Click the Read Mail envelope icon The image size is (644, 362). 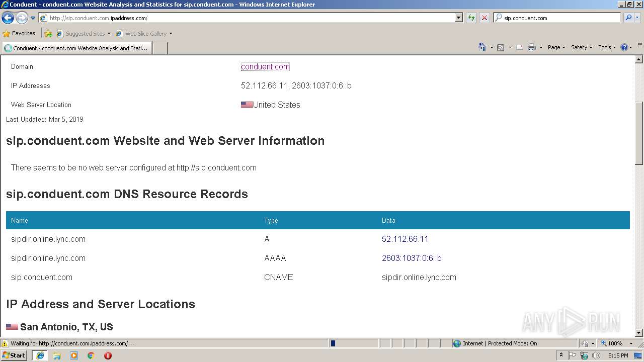click(x=520, y=47)
